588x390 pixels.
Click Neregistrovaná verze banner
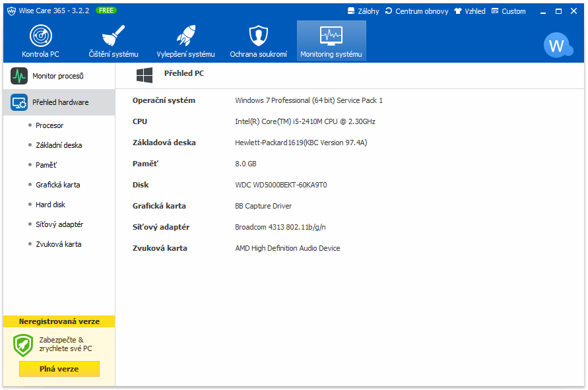pyautogui.click(x=59, y=321)
